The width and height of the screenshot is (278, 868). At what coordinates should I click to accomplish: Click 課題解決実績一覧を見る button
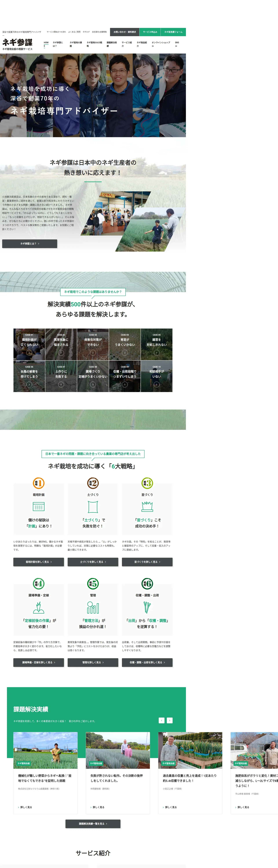(93, 824)
